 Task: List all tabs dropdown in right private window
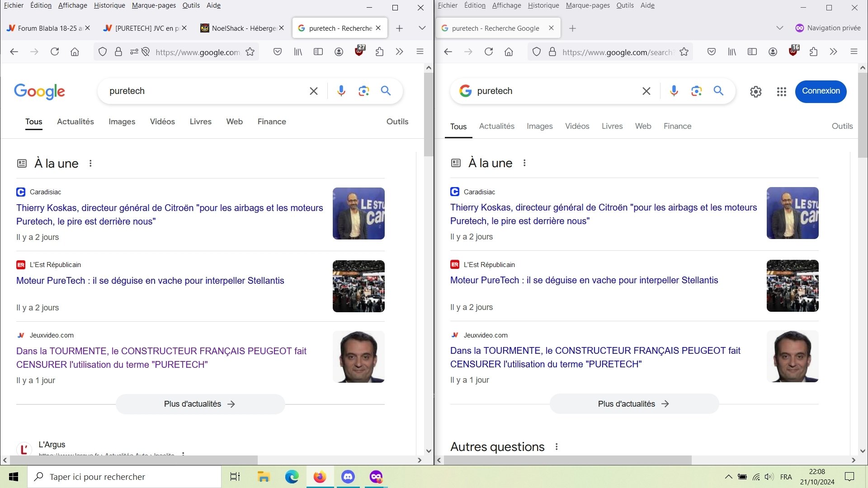point(780,28)
